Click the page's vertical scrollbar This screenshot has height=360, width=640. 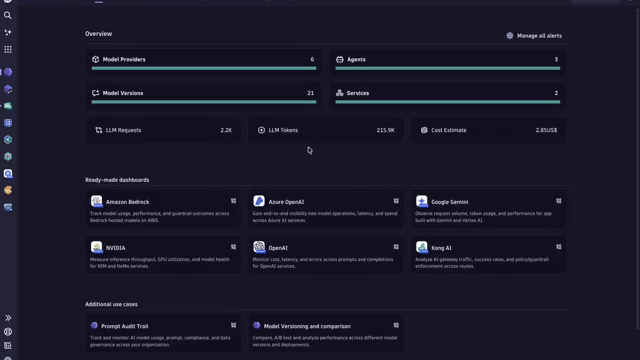pos(637,169)
